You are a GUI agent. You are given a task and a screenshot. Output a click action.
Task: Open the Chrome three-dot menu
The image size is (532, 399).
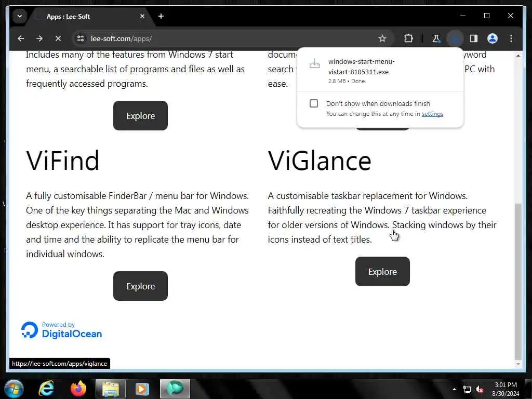tap(511, 38)
